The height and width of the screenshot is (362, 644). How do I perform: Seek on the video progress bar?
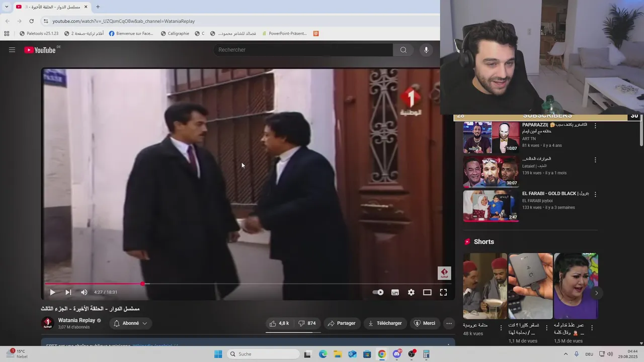[248, 284]
